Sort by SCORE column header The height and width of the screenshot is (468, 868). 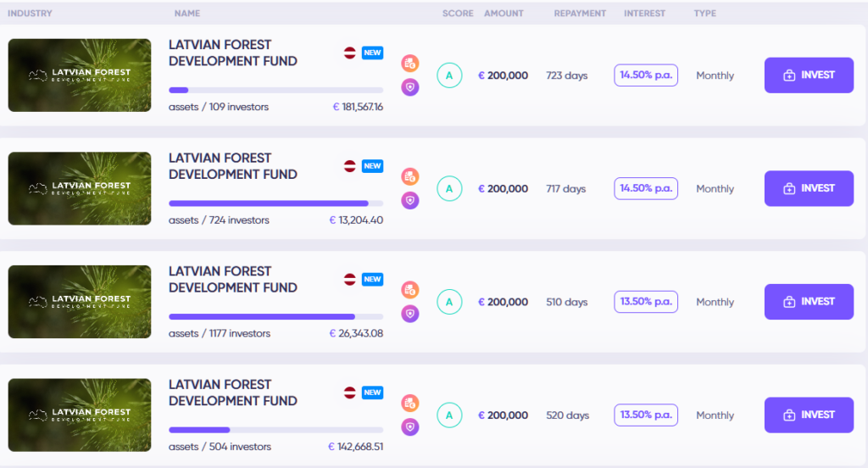458,14
